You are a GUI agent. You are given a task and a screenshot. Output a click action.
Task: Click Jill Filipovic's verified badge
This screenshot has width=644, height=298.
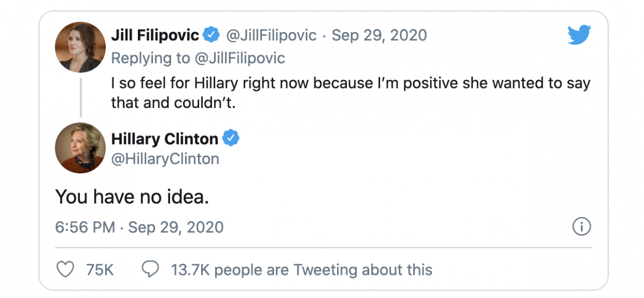click(x=211, y=36)
